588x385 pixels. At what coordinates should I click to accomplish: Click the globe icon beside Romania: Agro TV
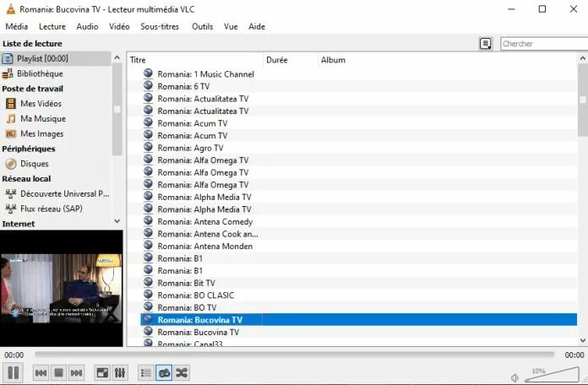pos(148,147)
